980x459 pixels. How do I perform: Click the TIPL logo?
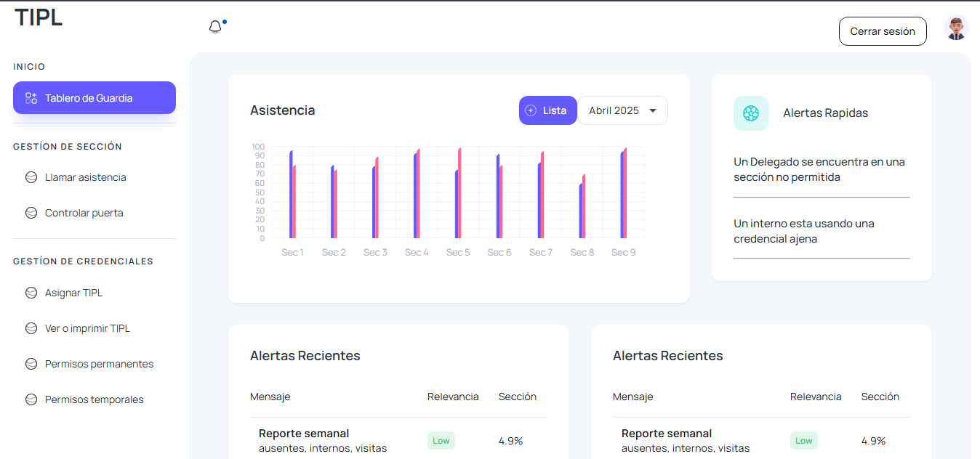click(x=39, y=17)
